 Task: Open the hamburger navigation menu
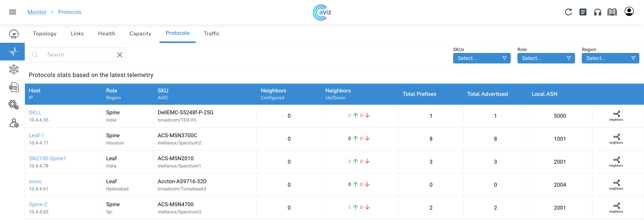coord(13,12)
